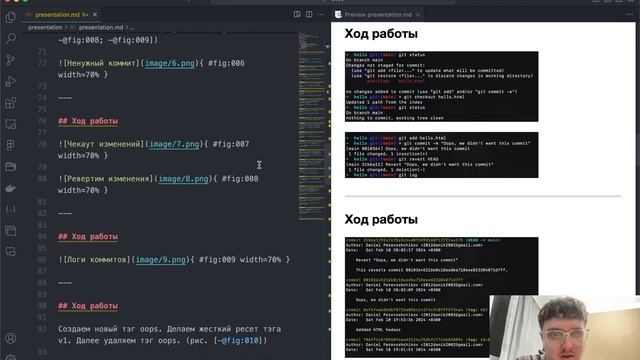Click the 'Логи коммитов' alt text
Image resolution: width=640 pixels, height=360 pixels.
click(96, 260)
